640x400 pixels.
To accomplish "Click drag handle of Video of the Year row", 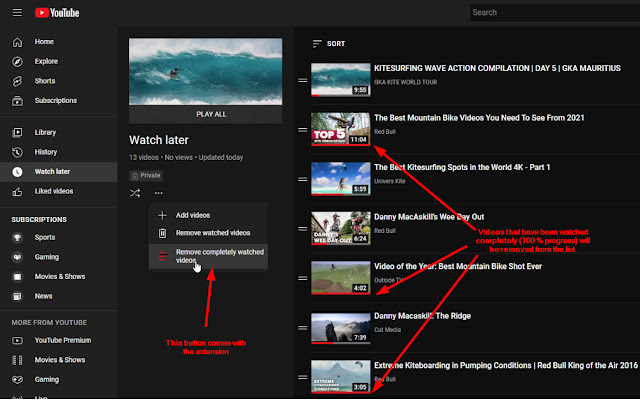I will (x=302, y=278).
